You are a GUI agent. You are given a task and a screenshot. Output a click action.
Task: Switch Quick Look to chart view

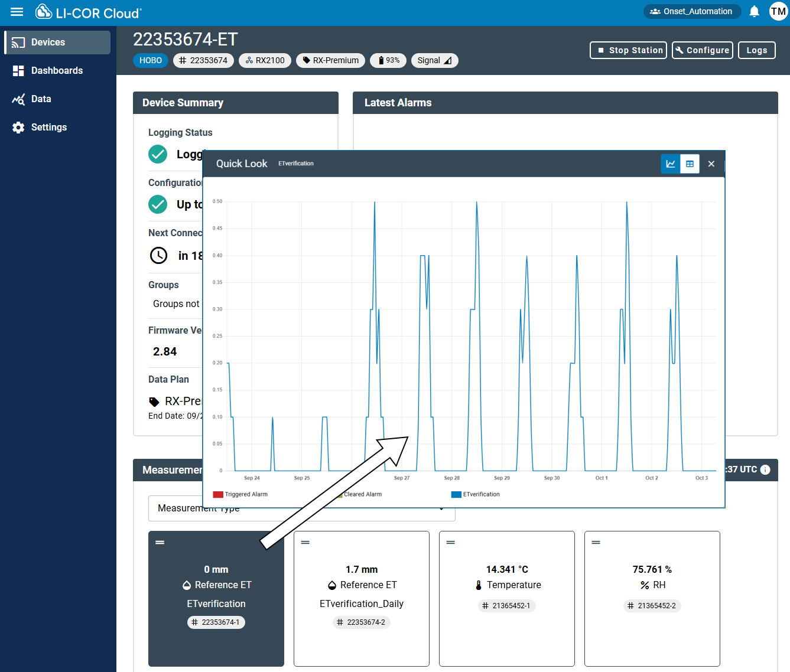tap(671, 164)
